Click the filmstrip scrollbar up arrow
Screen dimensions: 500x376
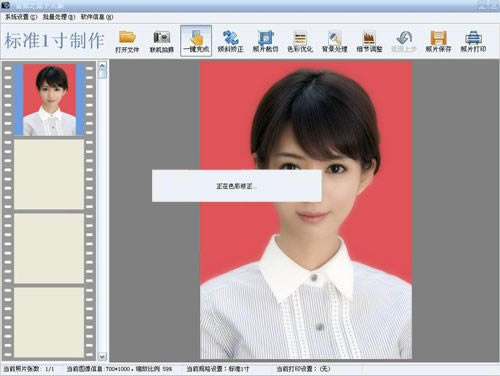tap(102, 66)
